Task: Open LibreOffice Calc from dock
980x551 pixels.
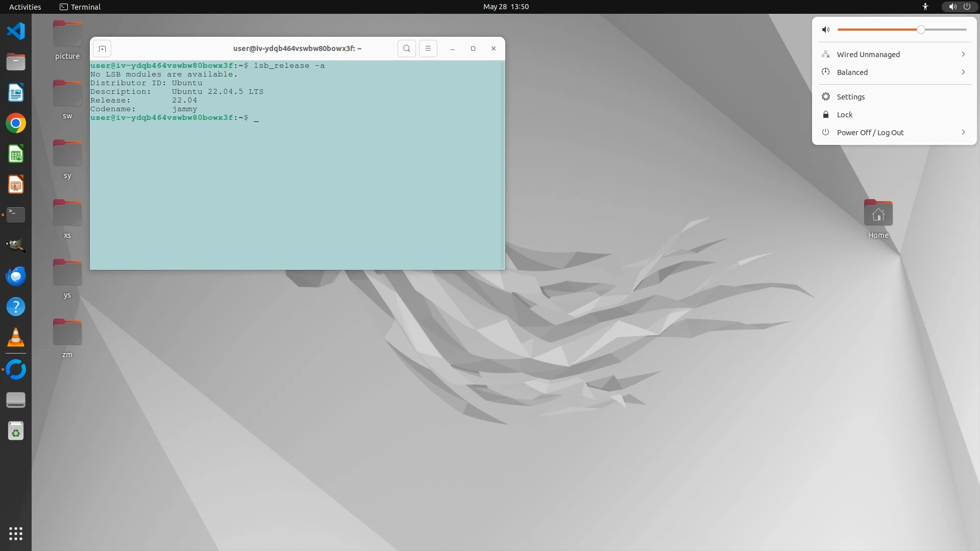Action: [16, 154]
